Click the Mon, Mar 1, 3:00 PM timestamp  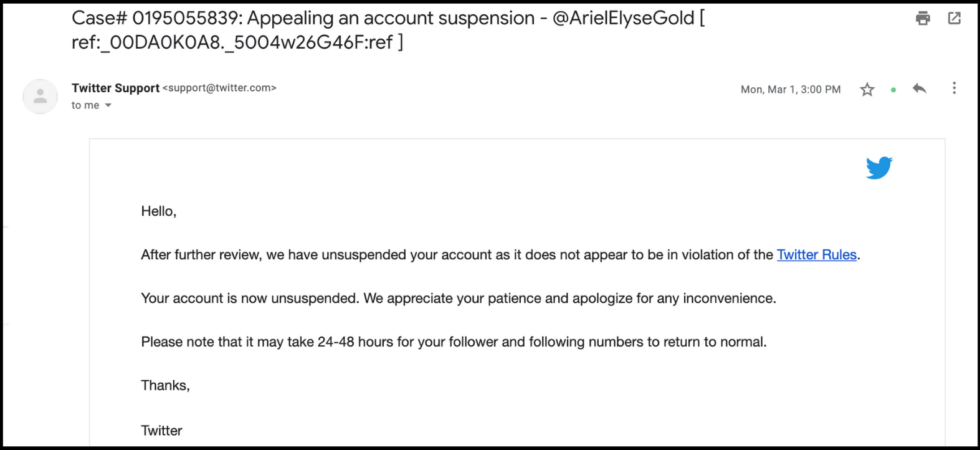pyautogui.click(x=790, y=90)
